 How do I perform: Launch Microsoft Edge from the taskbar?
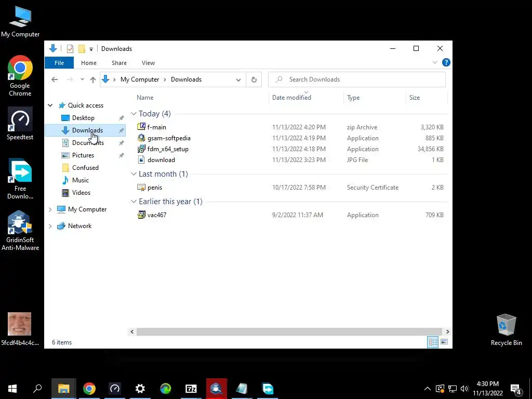coord(166,389)
